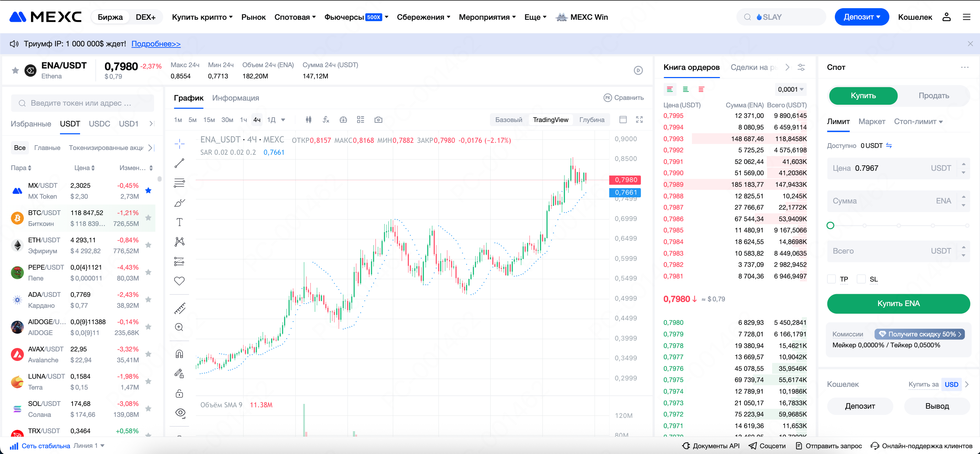Add ENA/USDT to favorites star
This screenshot has width=980, height=454.
[x=15, y=71]
